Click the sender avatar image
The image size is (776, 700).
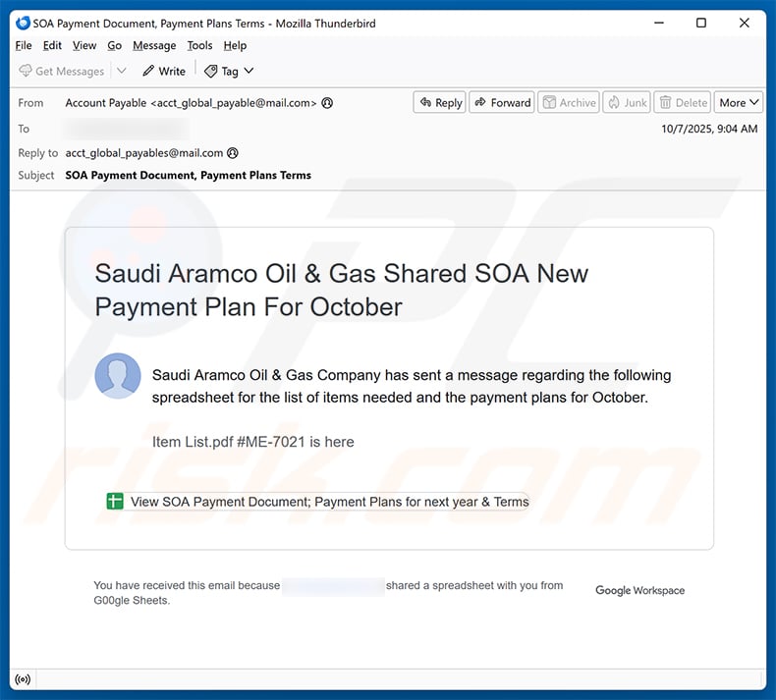[x=118, y=376]
